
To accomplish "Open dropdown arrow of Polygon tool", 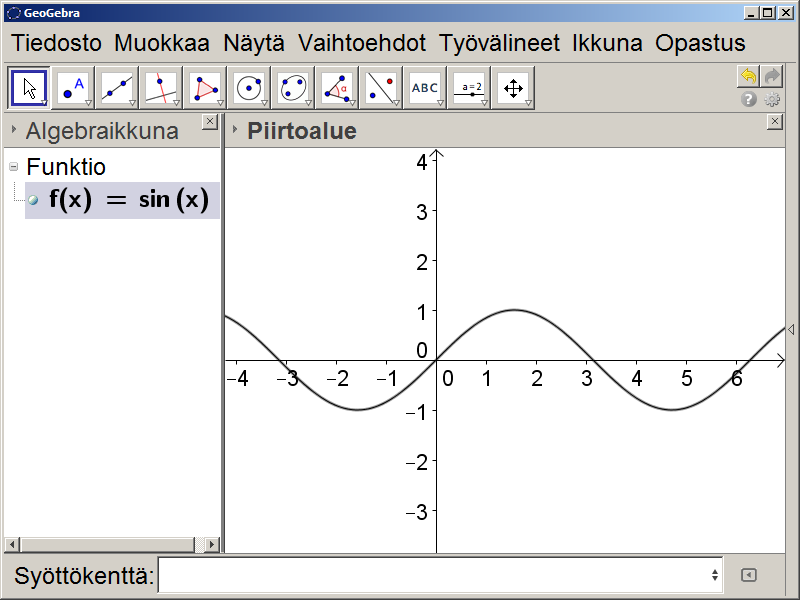I will [x=220, y=103].
